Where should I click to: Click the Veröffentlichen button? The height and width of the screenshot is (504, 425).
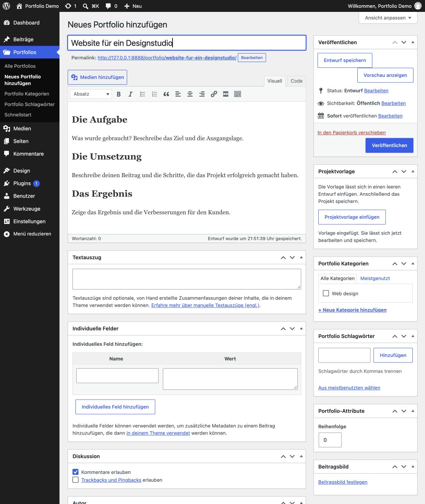389,146
